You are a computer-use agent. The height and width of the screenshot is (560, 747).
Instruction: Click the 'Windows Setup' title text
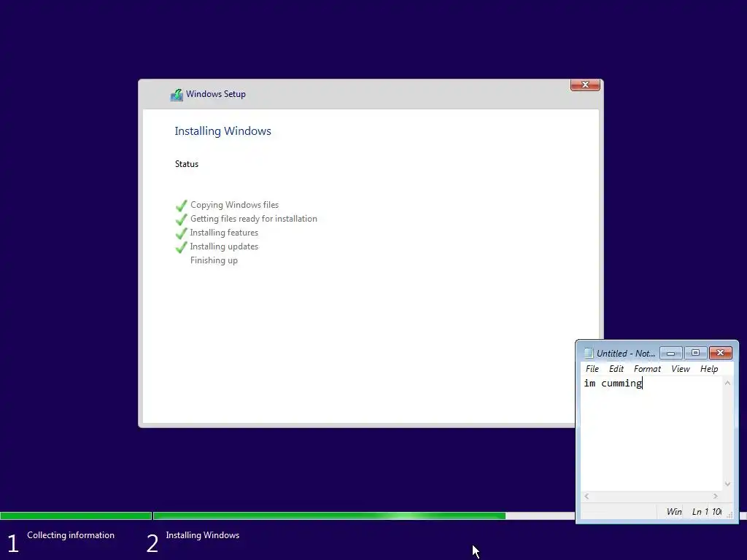[x=216, y=94]
